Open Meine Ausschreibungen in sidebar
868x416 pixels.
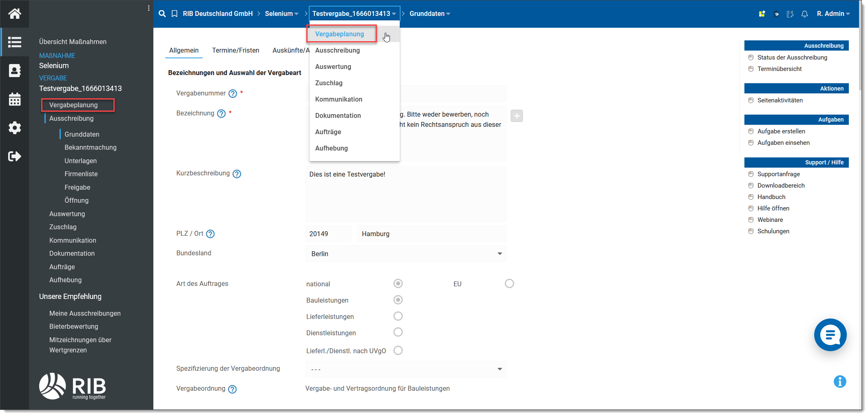(85, 313)
